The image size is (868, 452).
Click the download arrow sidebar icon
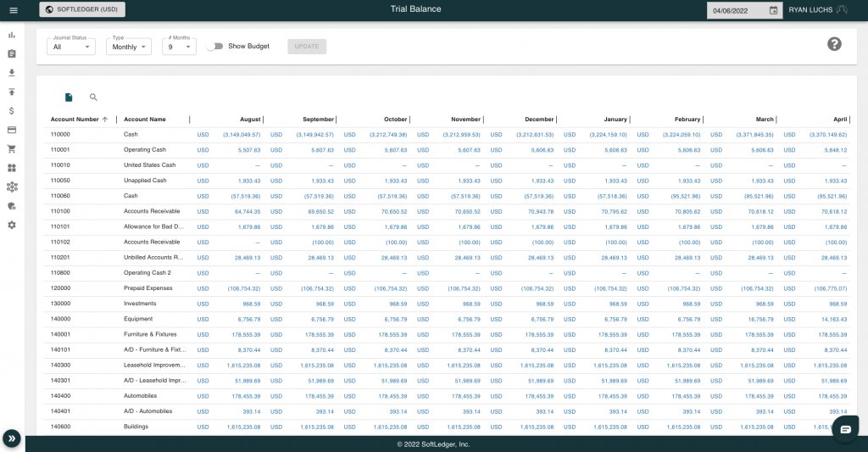click(x=12, y=73)
